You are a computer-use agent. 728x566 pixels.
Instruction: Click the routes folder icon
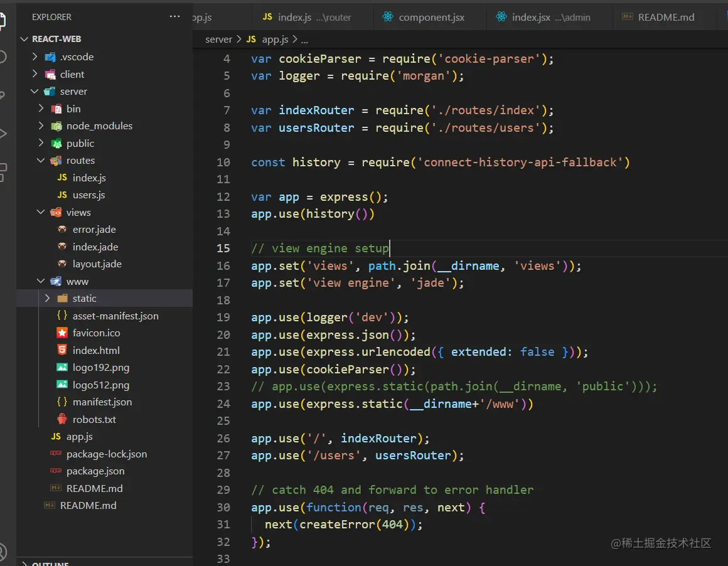click(56, 161)
